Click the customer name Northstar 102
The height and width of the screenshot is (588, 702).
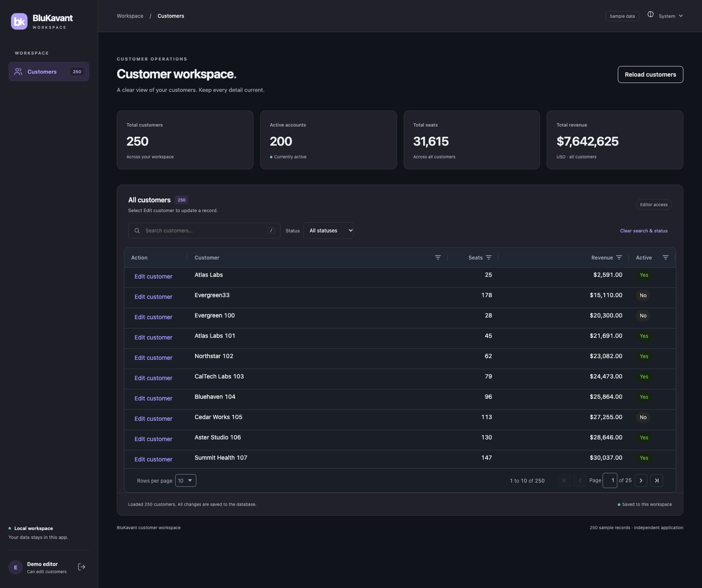coord(214,356)
